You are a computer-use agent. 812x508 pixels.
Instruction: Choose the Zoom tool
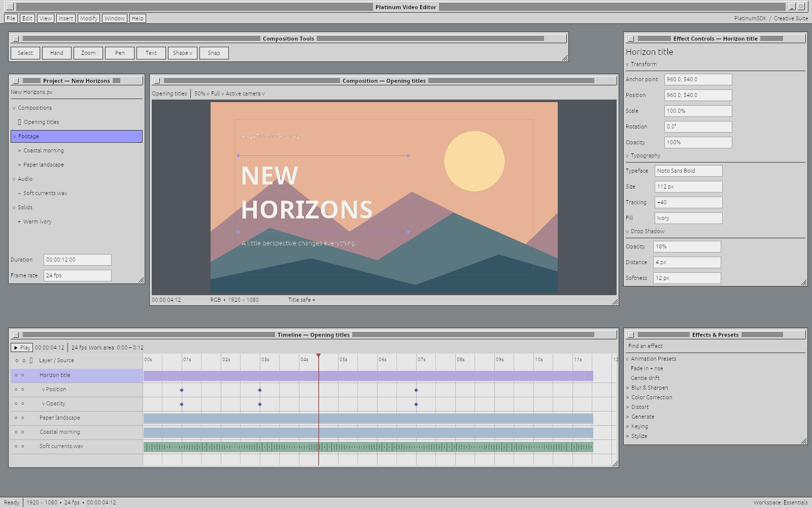pos(88,53)
